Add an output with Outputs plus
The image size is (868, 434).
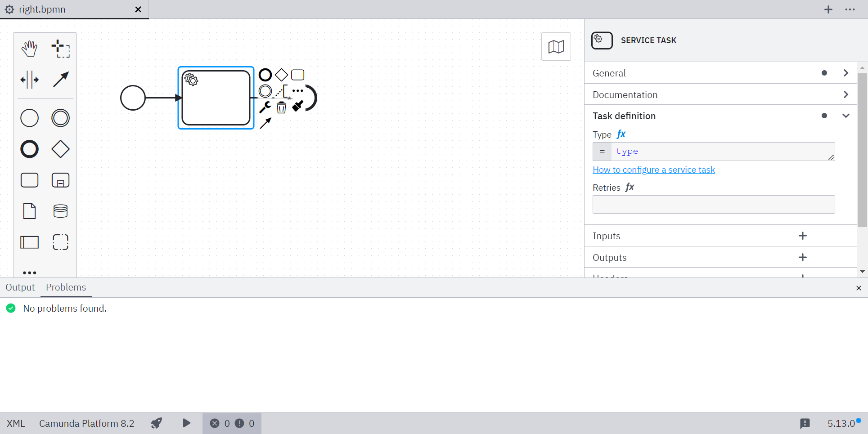803,257
